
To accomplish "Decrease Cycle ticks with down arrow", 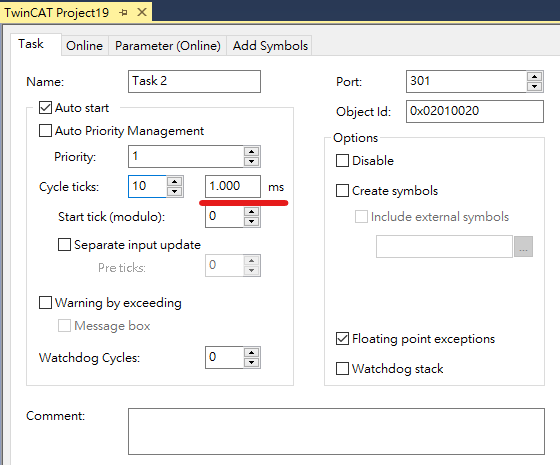I will 174,191.
